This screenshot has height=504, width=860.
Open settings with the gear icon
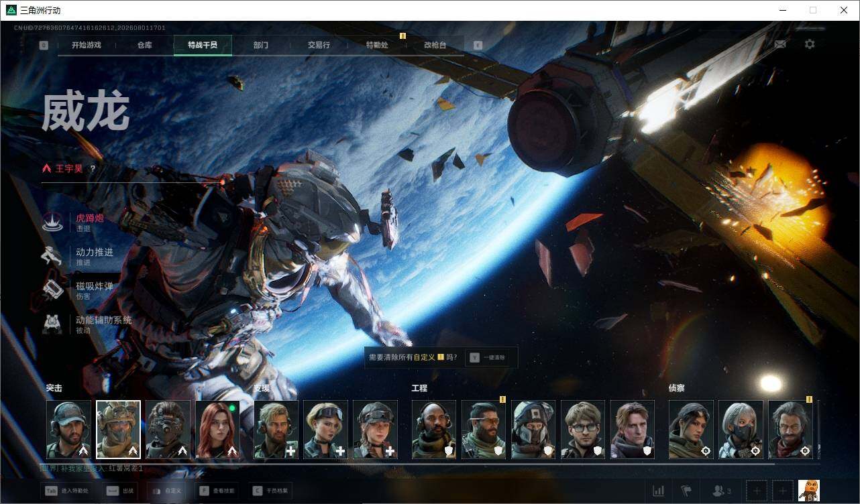[x=810, y=44]
